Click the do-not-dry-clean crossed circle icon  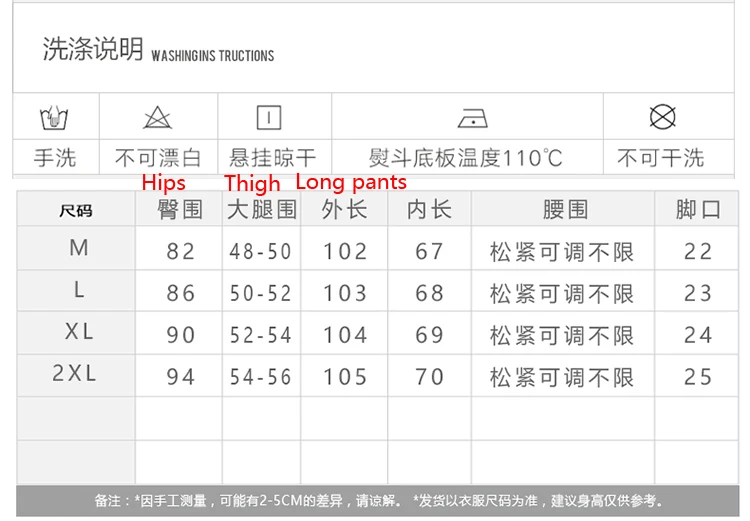click(662, 117)
